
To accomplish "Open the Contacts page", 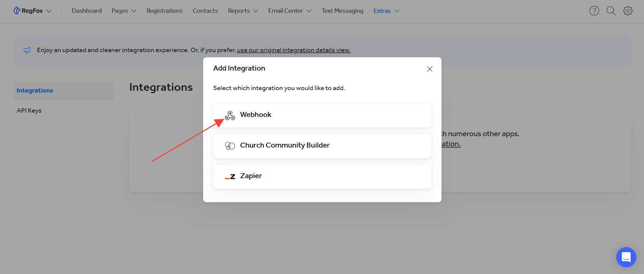I will 205,11.
